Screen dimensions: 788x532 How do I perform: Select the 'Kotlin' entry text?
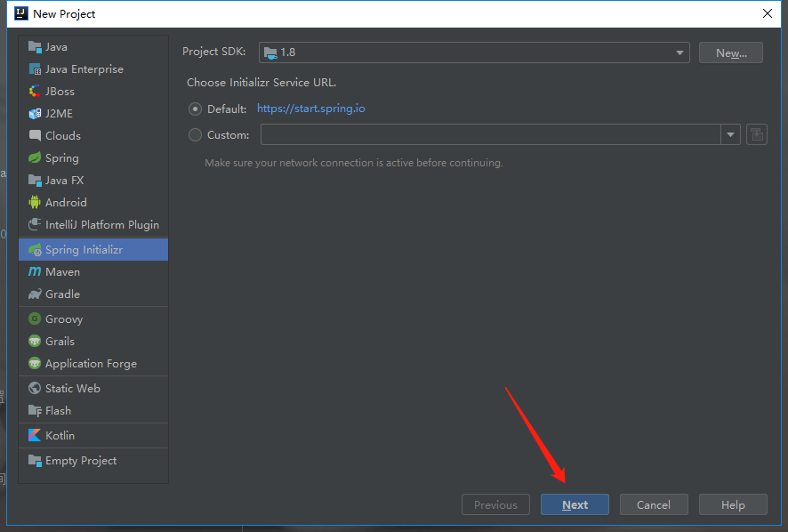tap(60, 435)
